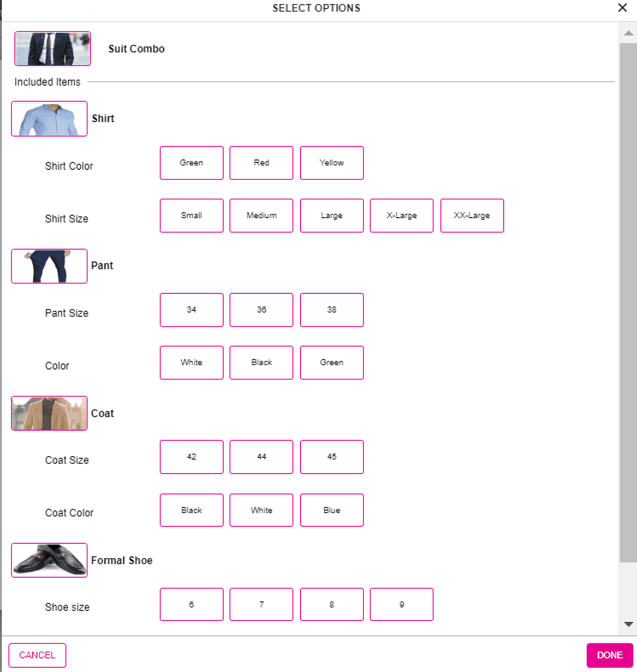Close the Select Options dialog with X
Image resolution: width=637 pixels, height=672 pixels.
coord(622,8)
